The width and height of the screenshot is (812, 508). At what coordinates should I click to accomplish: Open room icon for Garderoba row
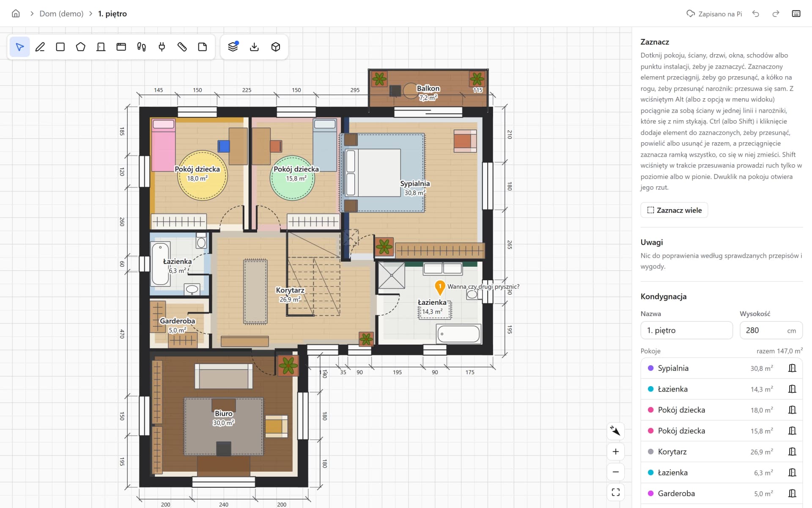click(792, 493)
